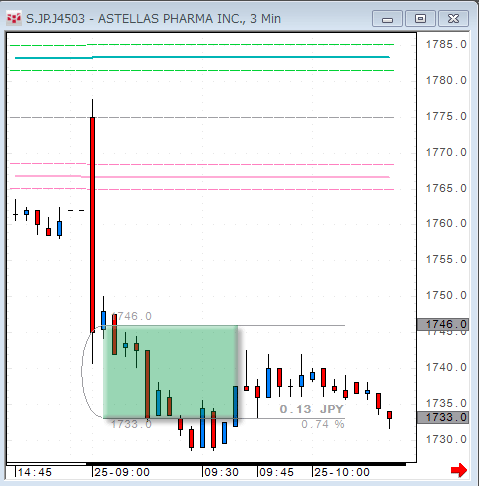Click the 14:45 time axis label
The width and height of the screenshot is (479, 486).
[35, 472]
